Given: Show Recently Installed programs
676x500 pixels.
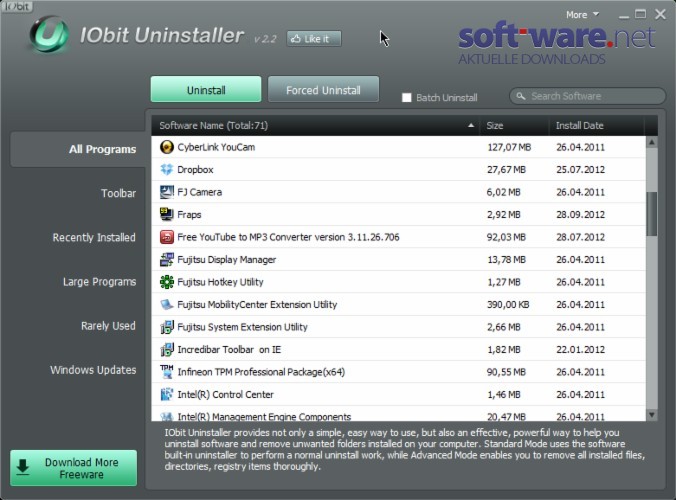Looking at the screenshot, I should tap(94, 238).
